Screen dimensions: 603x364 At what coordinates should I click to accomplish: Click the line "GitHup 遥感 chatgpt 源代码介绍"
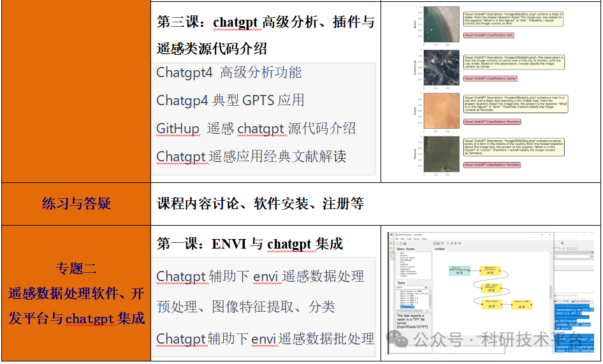256,129
